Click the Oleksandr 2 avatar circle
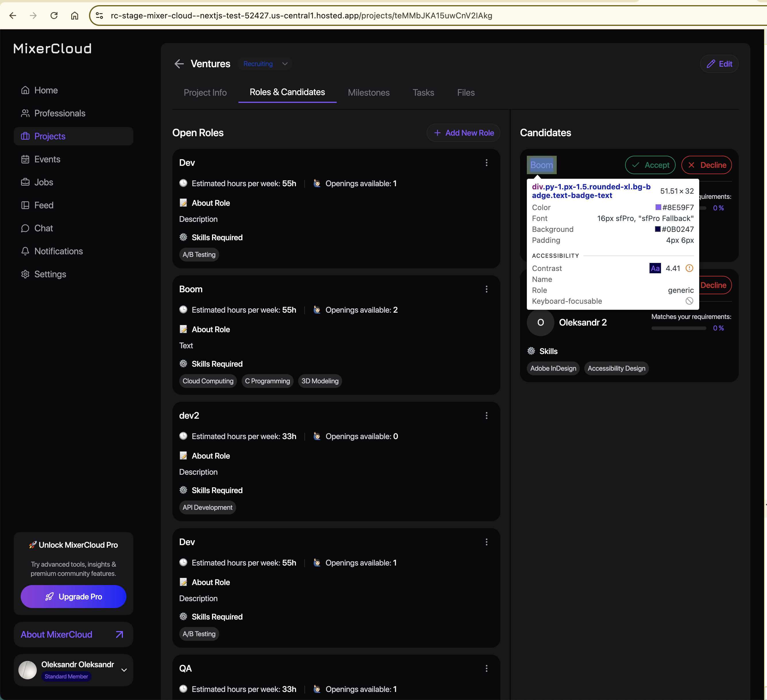767x700 pixels. tap(540, 322)
